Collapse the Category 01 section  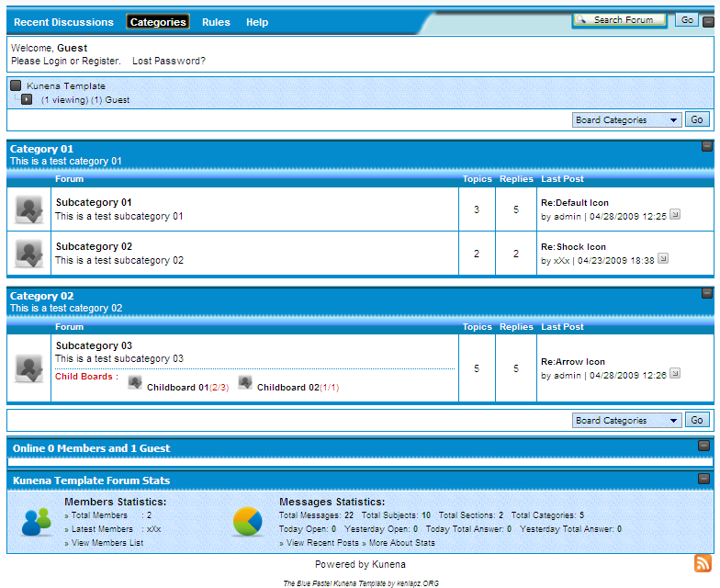707,146
